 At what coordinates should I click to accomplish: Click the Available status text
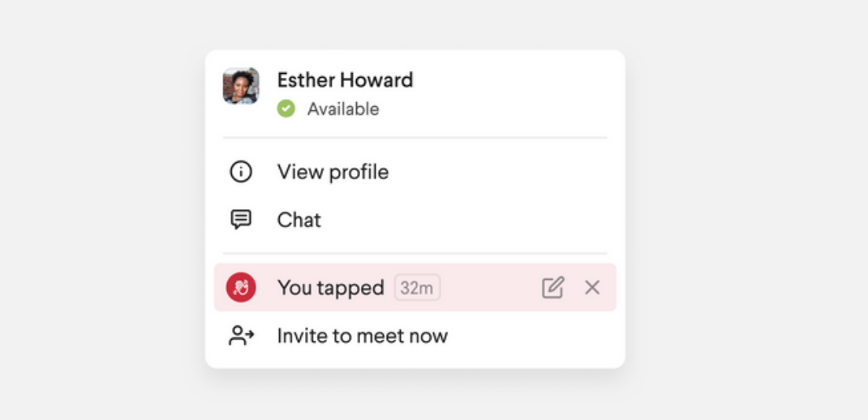pyautogui.click(x=342, y=109)
